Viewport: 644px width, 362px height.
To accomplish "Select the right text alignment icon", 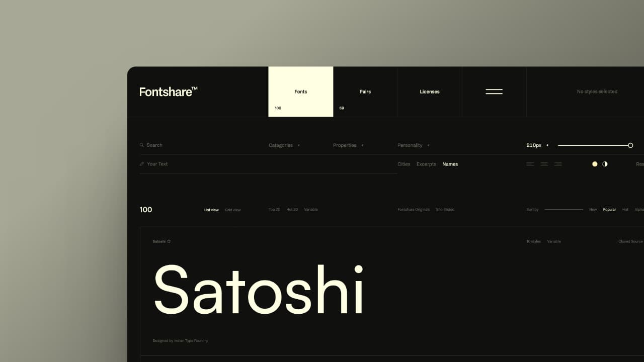I will [x=558, y=164].
